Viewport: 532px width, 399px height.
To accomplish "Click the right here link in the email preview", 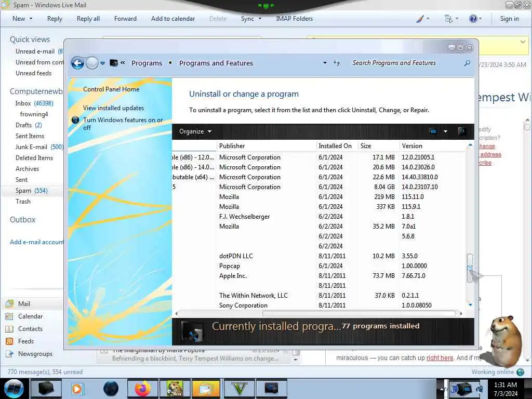I will pyautogui.click(x=440, y=358).
